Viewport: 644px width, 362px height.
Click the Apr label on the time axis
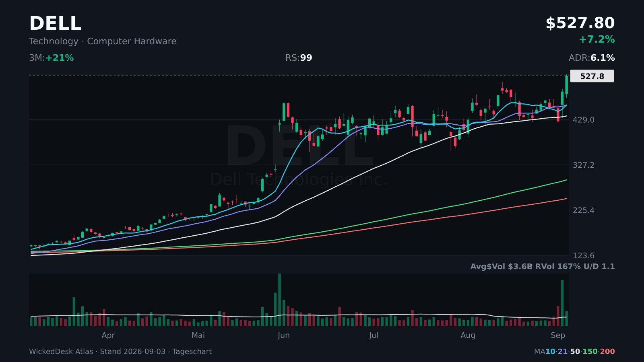(108, 335)
